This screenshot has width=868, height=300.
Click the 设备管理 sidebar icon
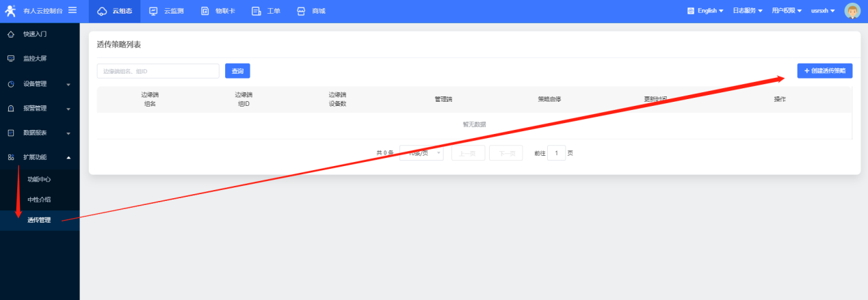pos(11,84)
